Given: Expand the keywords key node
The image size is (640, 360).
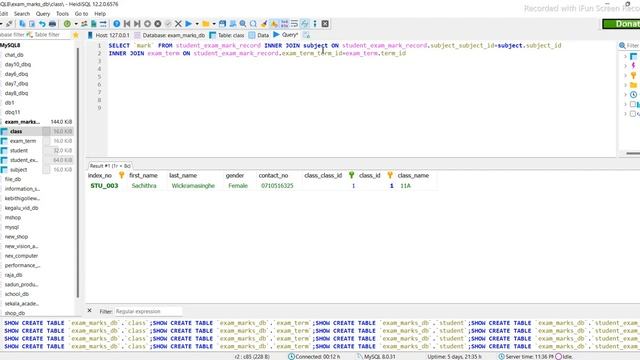Looking at the screenshot, I should (625, 76).
